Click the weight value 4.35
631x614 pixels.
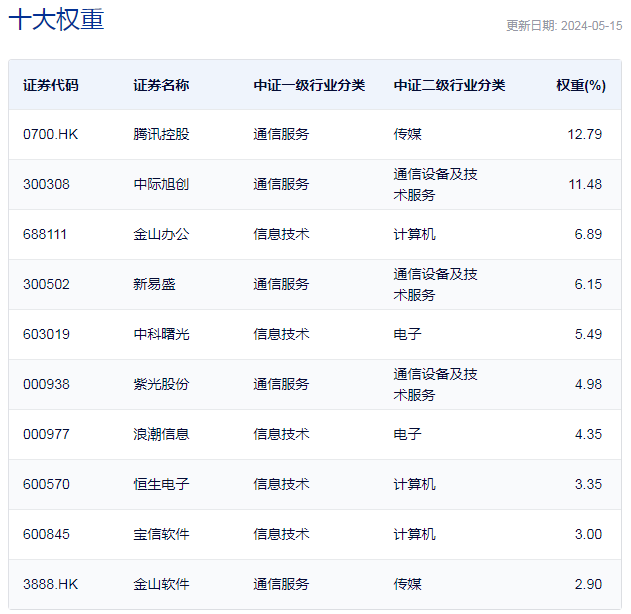(x=588, y=434)
